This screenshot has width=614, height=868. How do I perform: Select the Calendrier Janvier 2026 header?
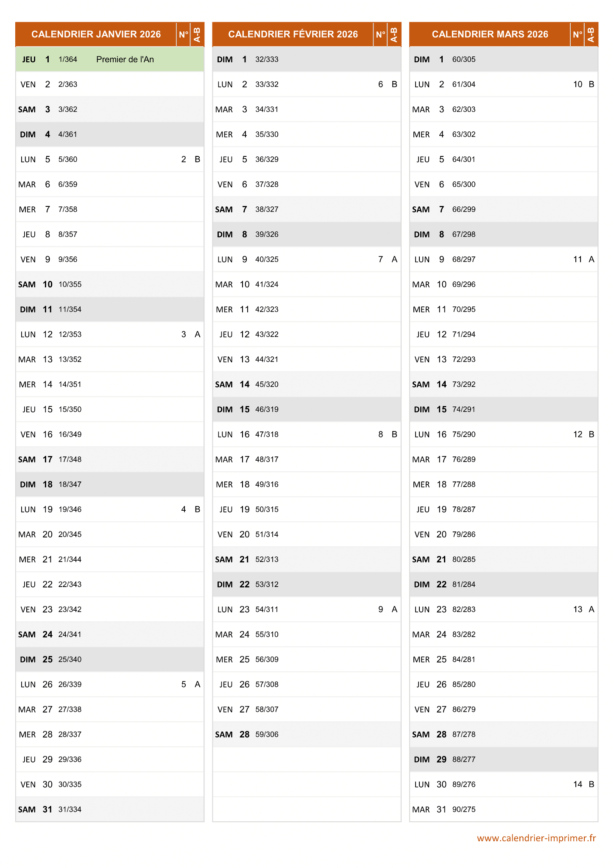tap(96, 34)
